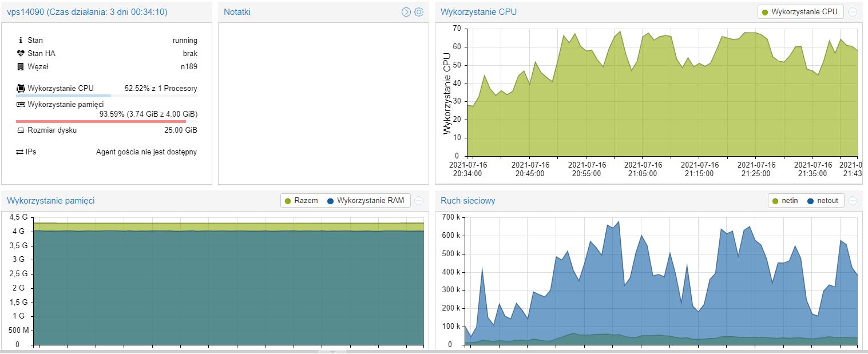Image resolution: width=868 pixels, height=354 pixels.
Task: Expand the bottom panel using the splitter arrow
Action: (x=331, y=351)
